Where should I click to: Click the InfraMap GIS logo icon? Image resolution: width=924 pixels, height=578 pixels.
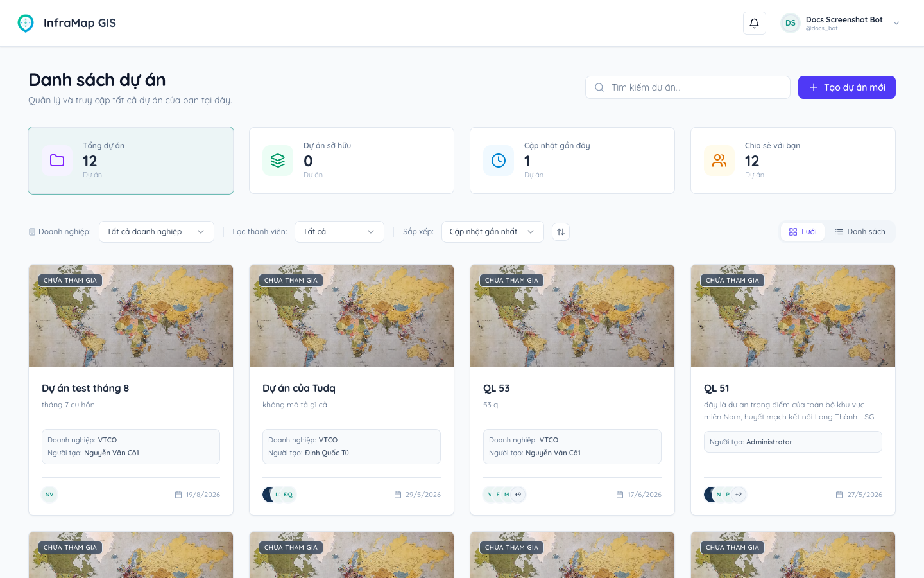(x=26, y=23)
